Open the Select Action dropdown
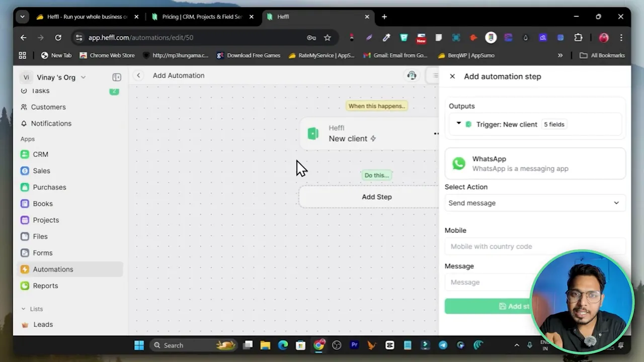The width and height of the screenshot is (644, 362). pos(535,203)
